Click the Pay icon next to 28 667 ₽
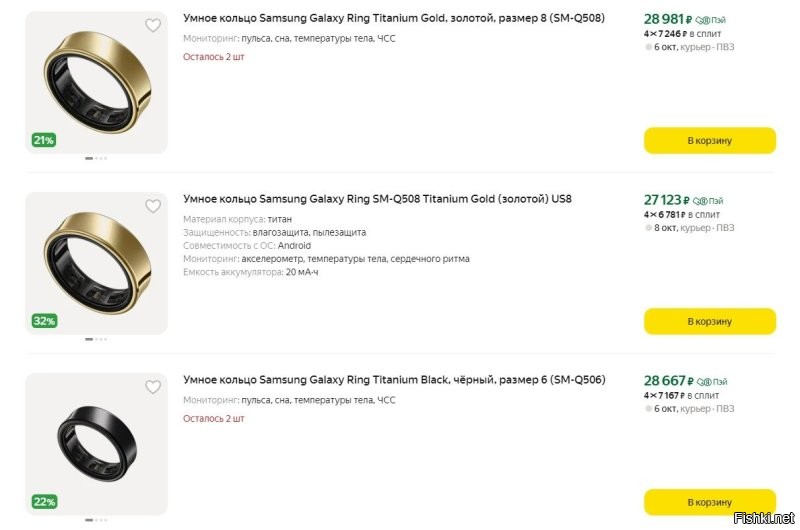The image size is (800, 530). pyautogui.click(x=712, y=381)
